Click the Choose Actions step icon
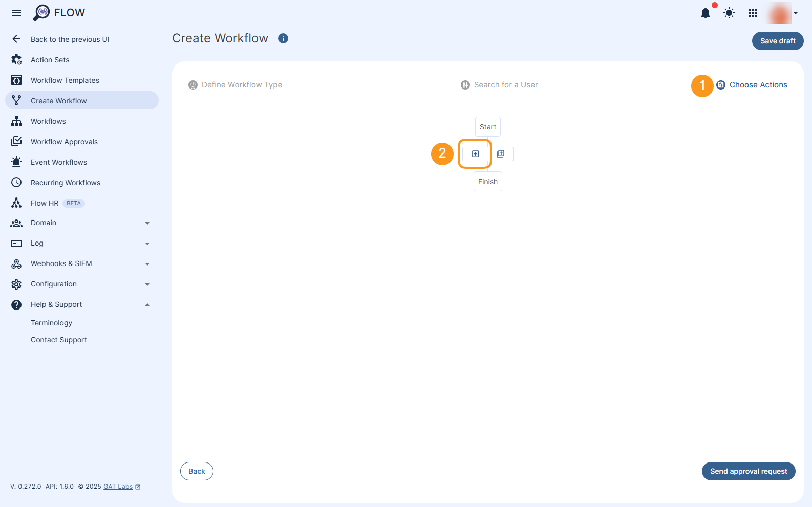Image resolution: width=812 pixels, height=507 pixels. tap(721, 85)
